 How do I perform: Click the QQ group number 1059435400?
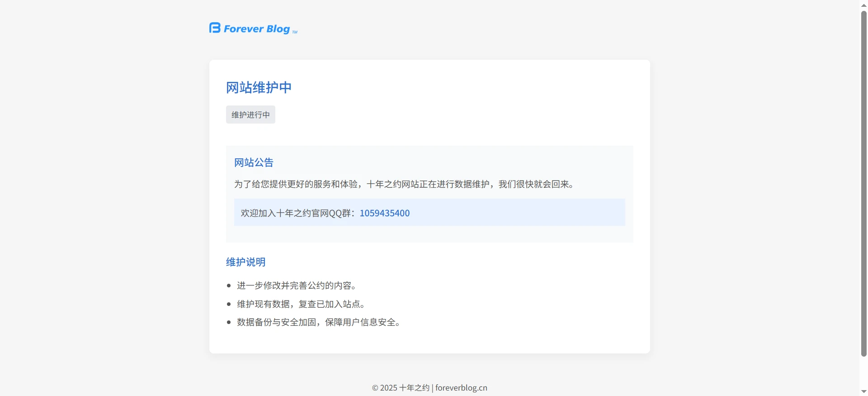tap(384, 213)
